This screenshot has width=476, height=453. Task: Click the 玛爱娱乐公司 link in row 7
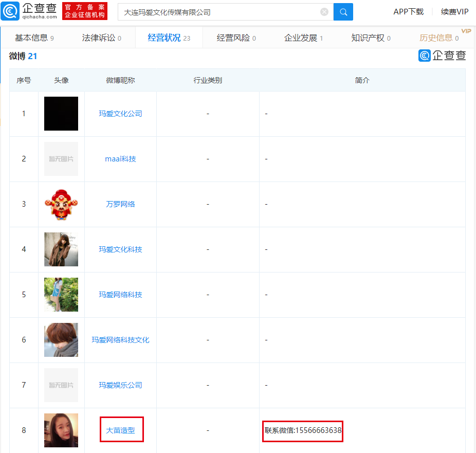coord(121,385)
